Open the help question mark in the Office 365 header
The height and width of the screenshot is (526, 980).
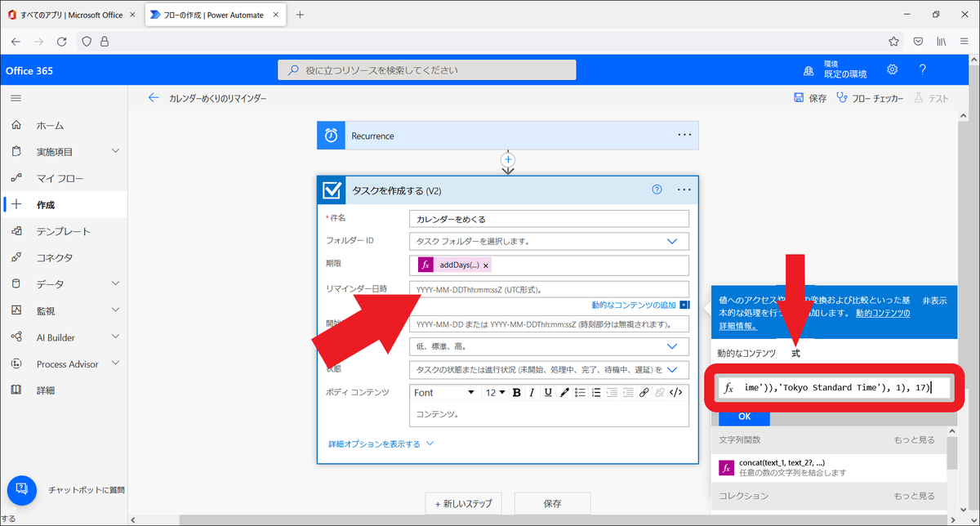click(x=922, y=69)
